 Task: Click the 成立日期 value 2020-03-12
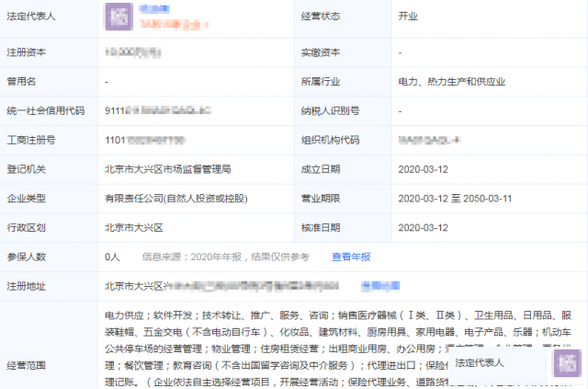pyautogui.click(x=423, y=169)
